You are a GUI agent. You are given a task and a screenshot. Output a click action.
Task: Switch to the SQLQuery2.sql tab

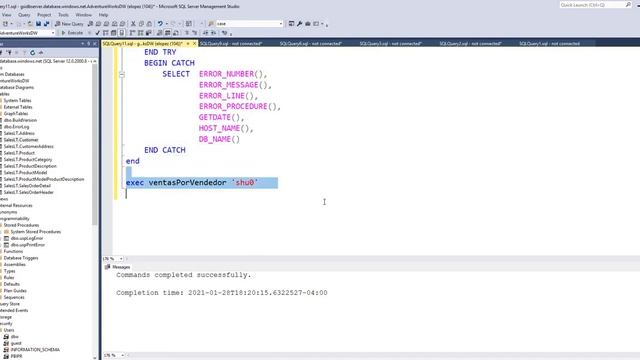471,44
